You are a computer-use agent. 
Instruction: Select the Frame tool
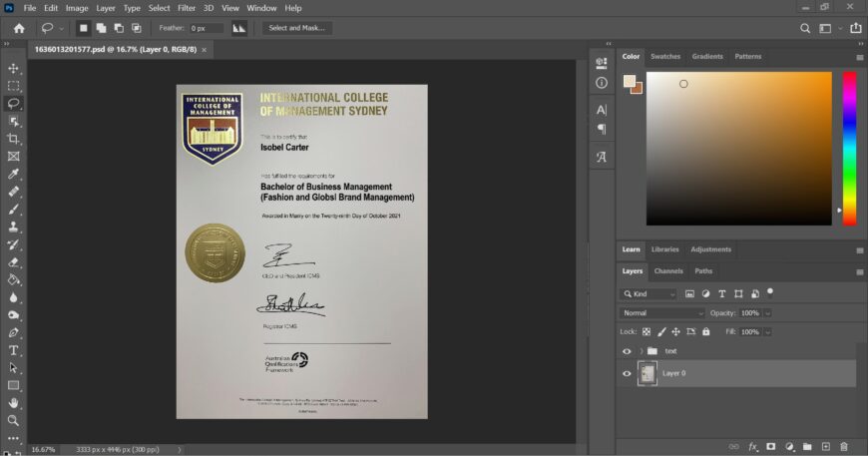pos(13,157)
